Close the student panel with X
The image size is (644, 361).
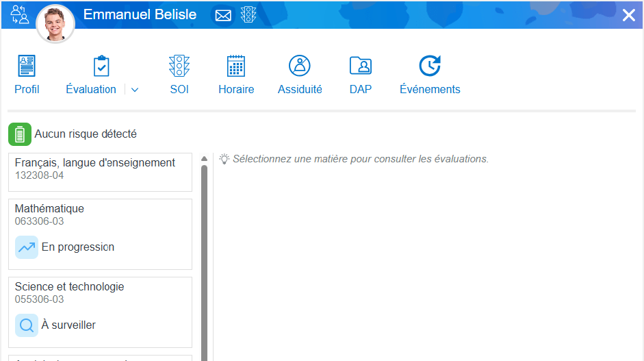pos(628,15)
